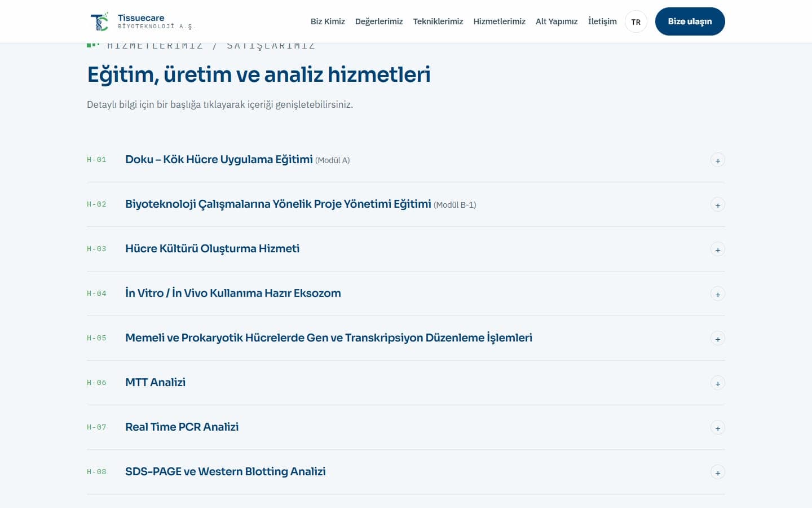
Task: Click the Tissuecare brand name text
Action: 141,17
